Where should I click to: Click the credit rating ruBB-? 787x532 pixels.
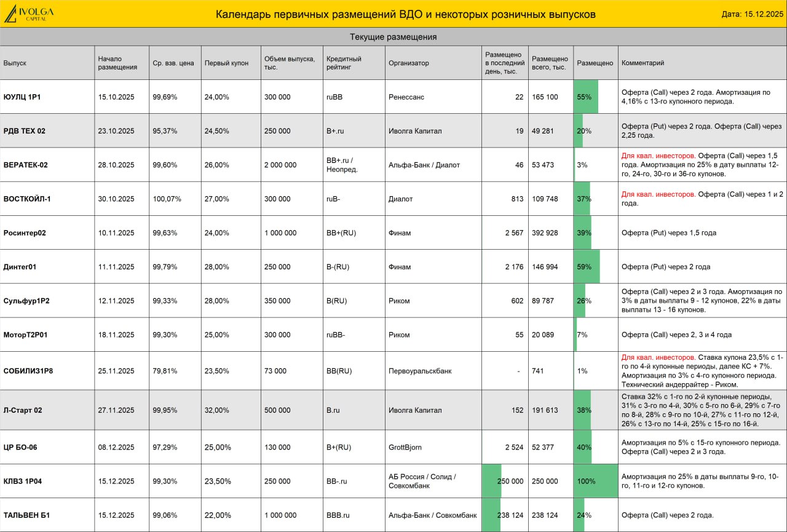pos(336,335)
